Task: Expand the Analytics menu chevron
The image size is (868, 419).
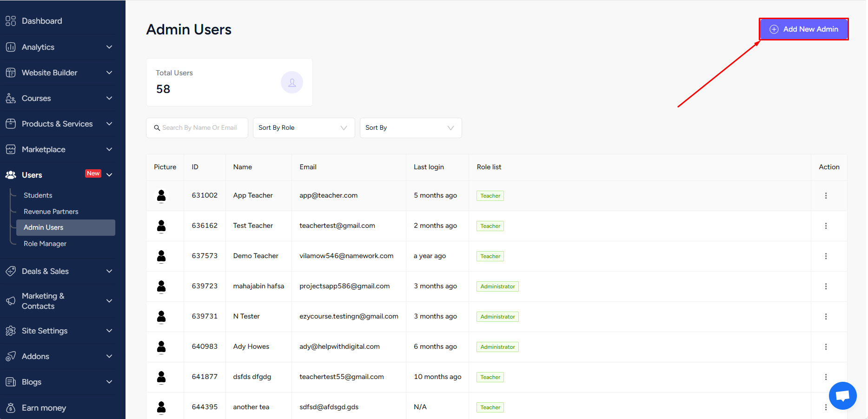Action: coord(109,47)
